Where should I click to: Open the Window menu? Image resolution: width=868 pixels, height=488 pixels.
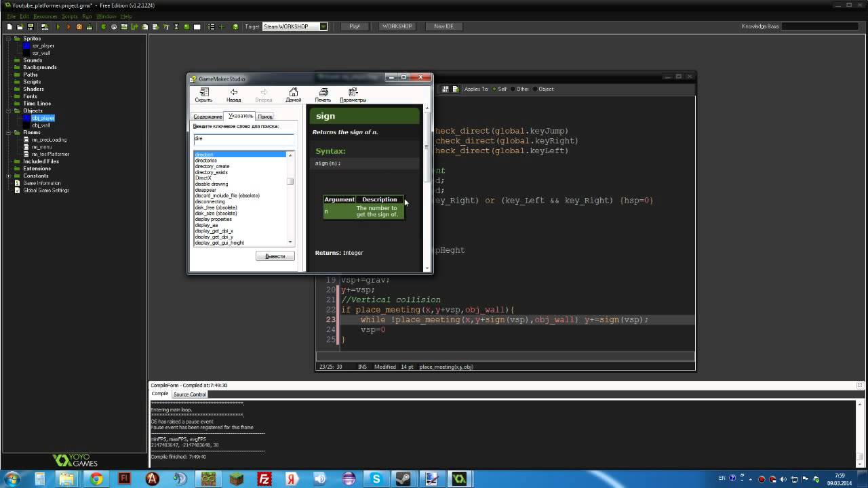click(106, 16)
